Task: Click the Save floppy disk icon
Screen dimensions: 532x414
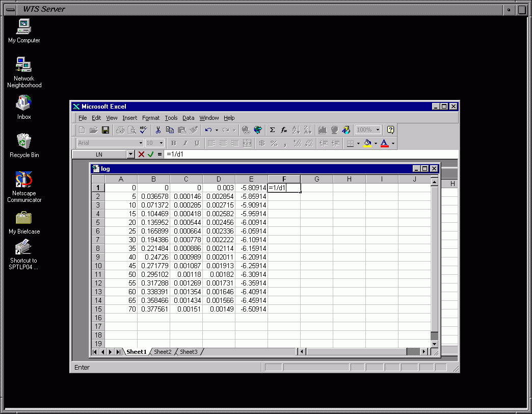Action: click(x=105, y=130)
